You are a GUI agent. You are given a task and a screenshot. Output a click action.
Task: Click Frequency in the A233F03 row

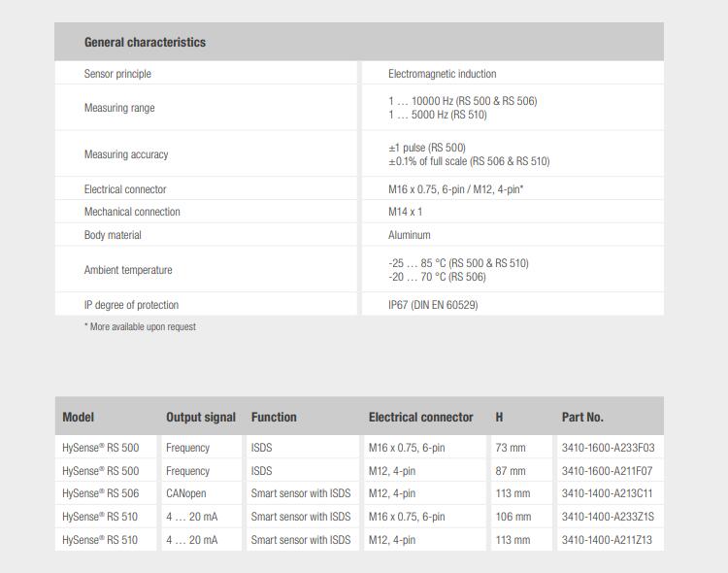click(x=187, y=448)
